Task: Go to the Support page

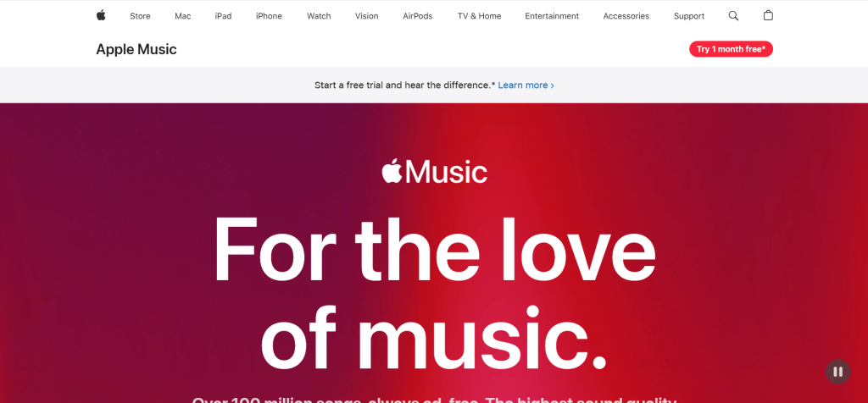Action: (x=689, y=16)
